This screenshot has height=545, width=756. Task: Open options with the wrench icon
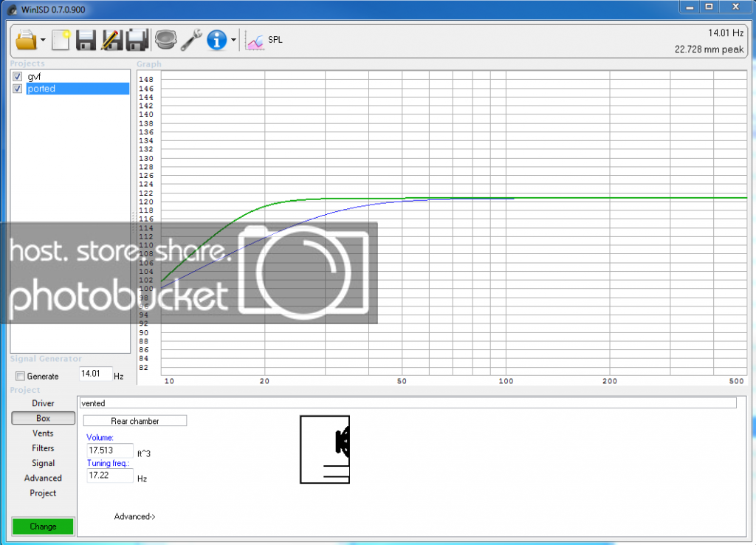191,40
